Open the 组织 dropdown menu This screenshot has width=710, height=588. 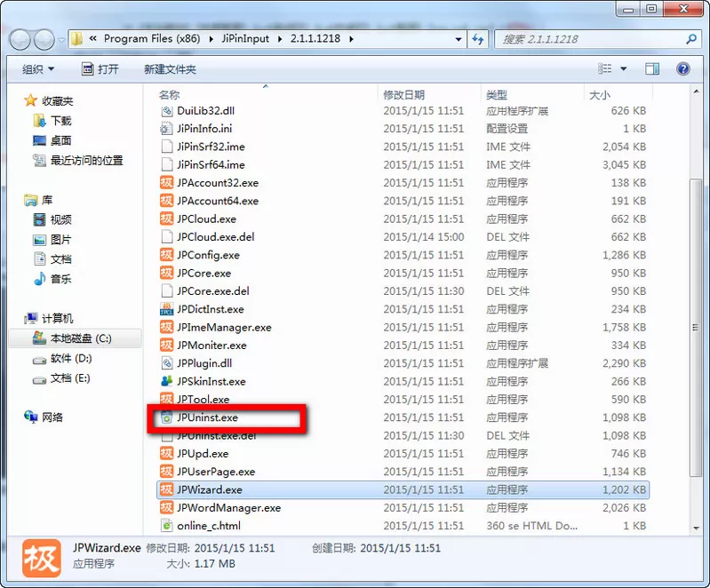38,69
